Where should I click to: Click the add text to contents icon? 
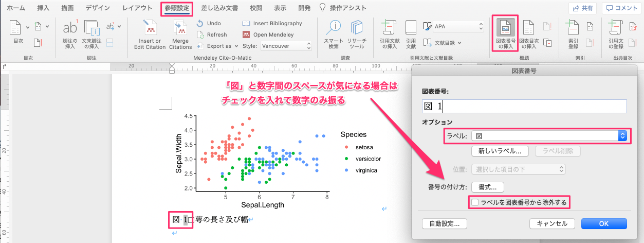38,26
